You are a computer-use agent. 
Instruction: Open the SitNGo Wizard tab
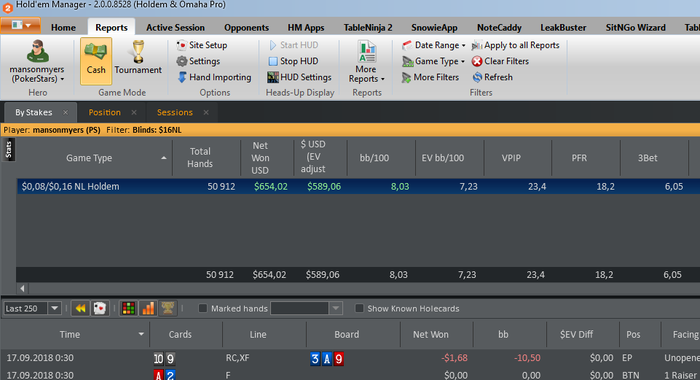click(636, 28)
